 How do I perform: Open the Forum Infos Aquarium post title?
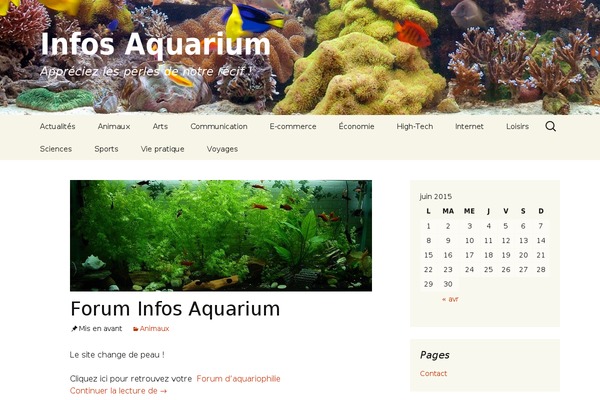[x=175, y=309]
